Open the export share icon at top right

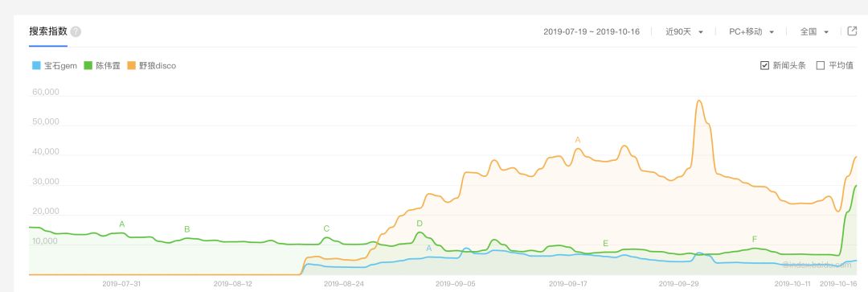(853, 31)
